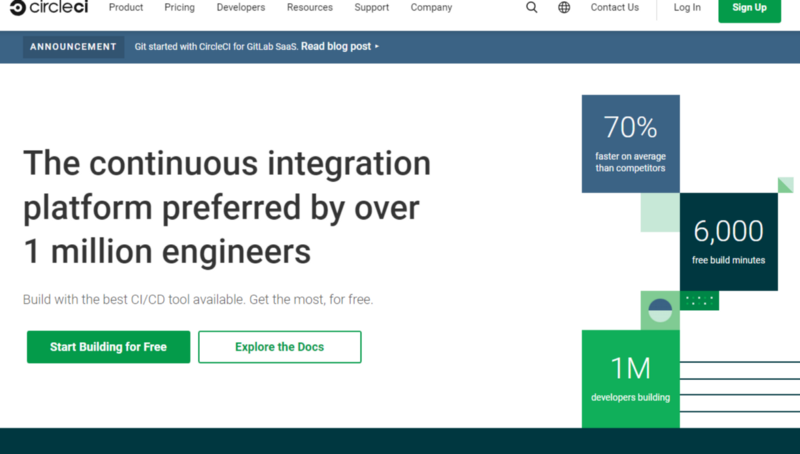This screenshot has width=800, height=454.
Task: Open the Company menu
Action: (431, 7)
